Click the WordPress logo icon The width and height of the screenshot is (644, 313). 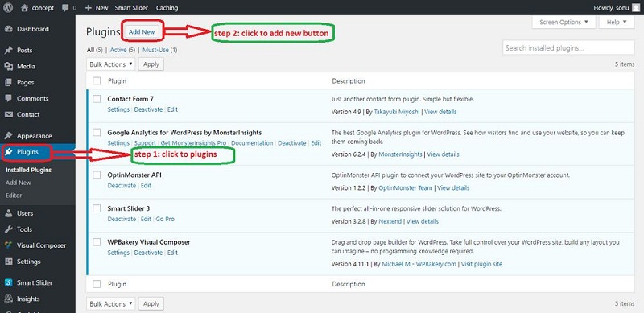pos(8,7)
